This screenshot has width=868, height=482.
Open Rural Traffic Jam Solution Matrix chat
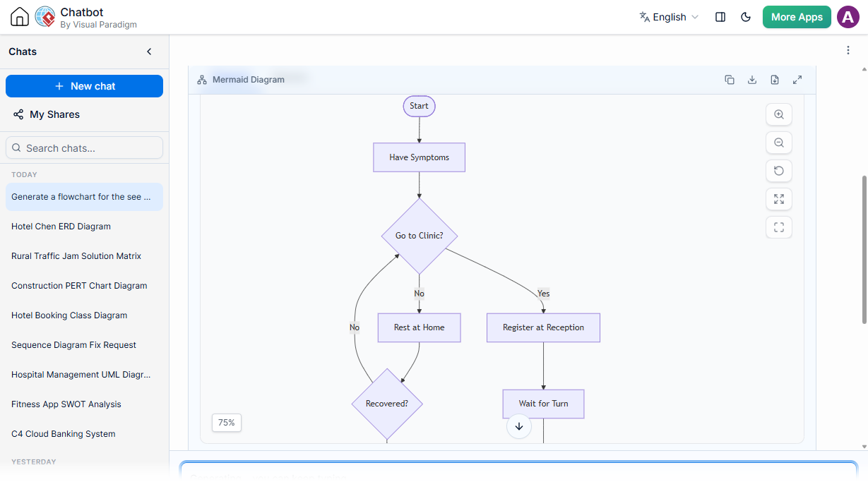[84, 256]
